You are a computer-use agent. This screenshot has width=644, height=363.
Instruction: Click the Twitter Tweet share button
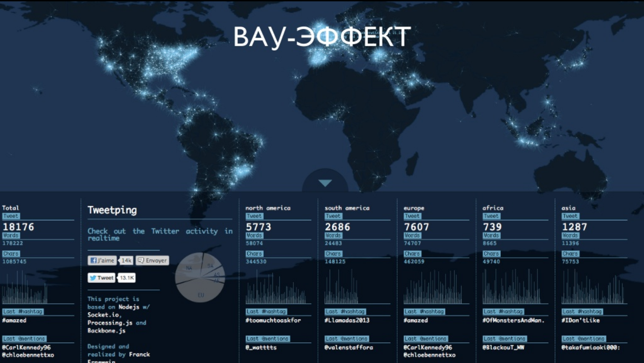click(102, 278)
